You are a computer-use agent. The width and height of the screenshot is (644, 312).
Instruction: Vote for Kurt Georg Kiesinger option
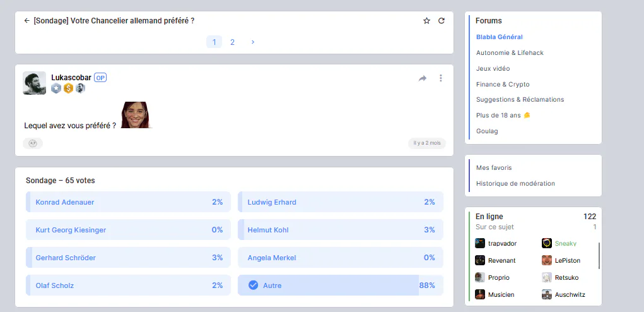(x=128, y=230)
